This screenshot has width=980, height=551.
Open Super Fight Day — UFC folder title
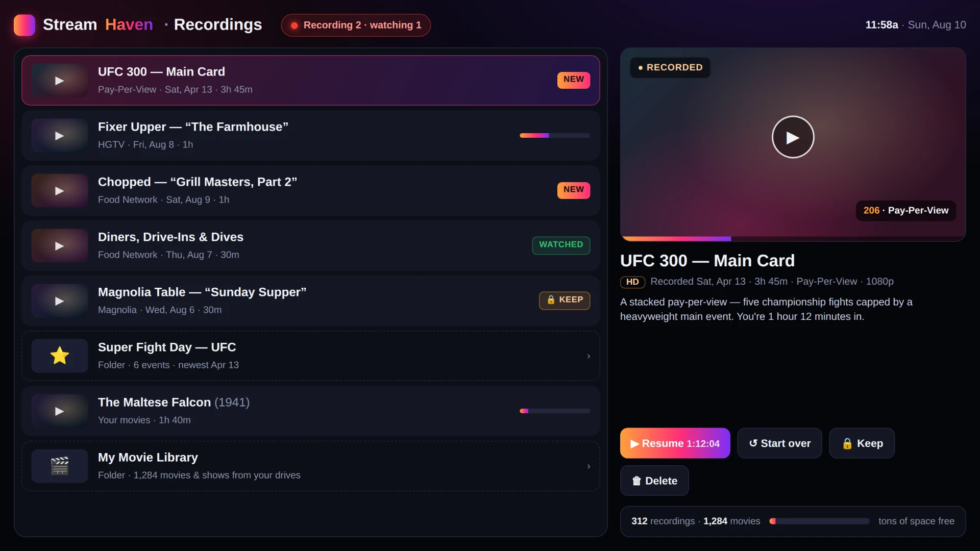[167, 347]
